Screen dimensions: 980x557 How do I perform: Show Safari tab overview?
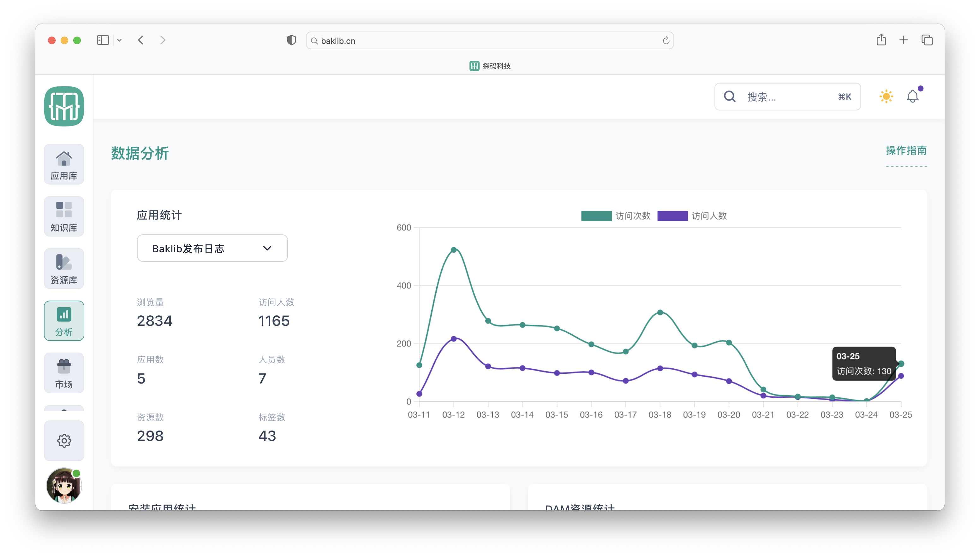click(x=927, y=40)
